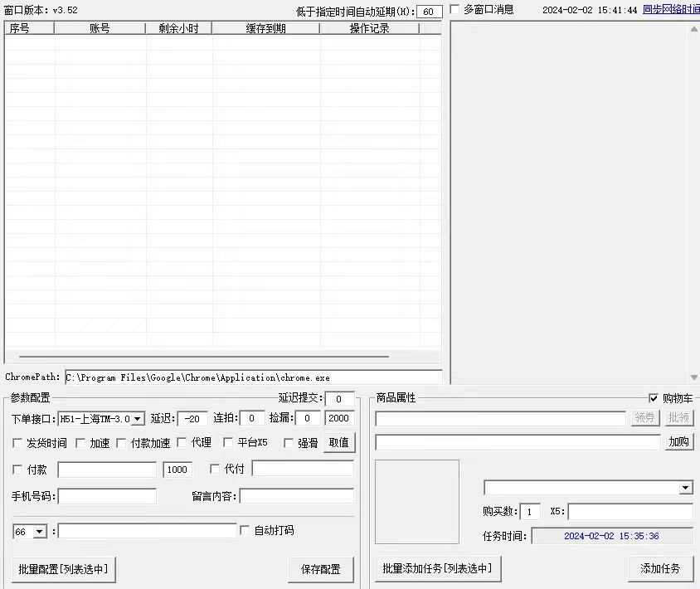Enable the 多窗口消息 checkbox
This screenshot has height=589, width=700.
coord(455,10)
